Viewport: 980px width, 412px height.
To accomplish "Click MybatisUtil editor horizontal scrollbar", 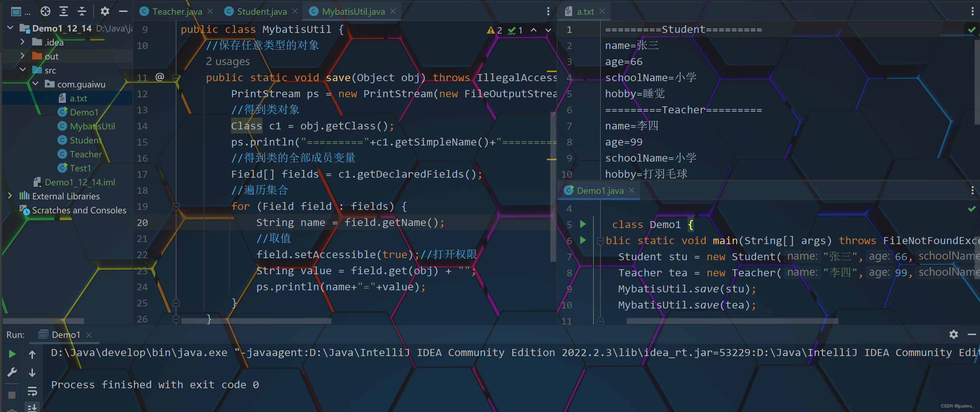I will pyautogui.click(x=256, y=321).
